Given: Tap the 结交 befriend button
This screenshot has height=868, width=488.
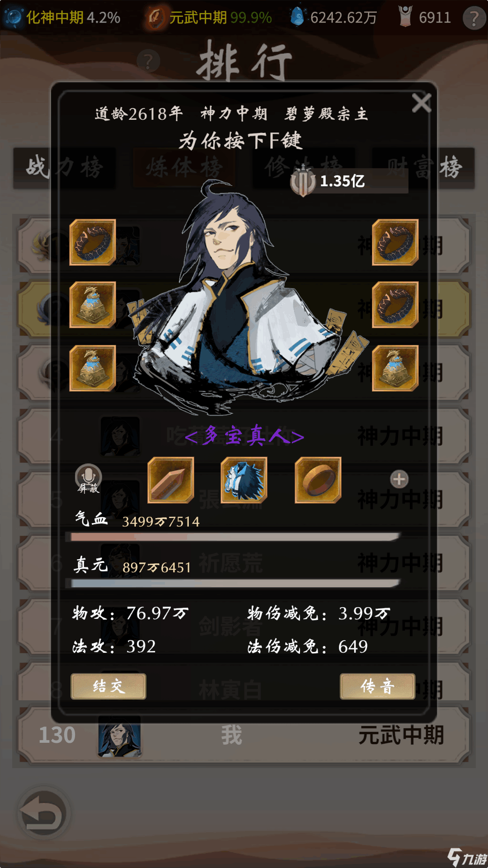Looking at the screenshot, I should tap(108, 686).
